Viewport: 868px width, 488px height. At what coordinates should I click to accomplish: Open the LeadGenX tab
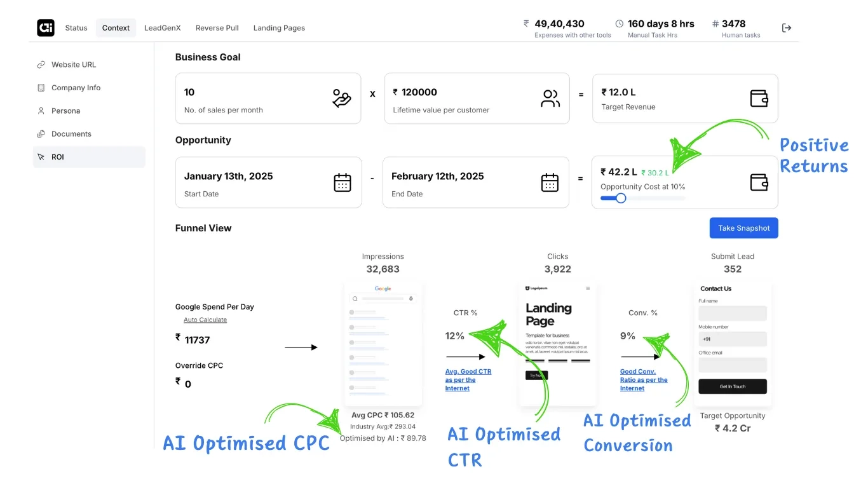pyautogui.click(x=163, y=28)
